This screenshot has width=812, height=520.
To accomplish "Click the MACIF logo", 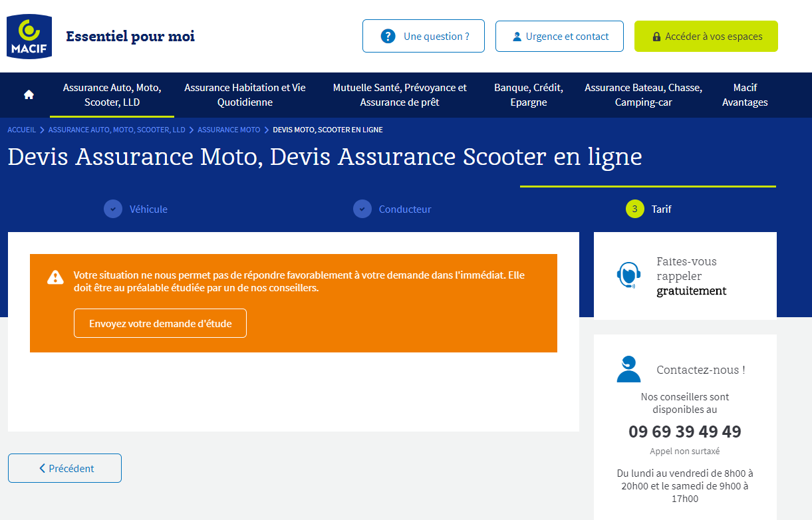I will click(x=29, y=36).
